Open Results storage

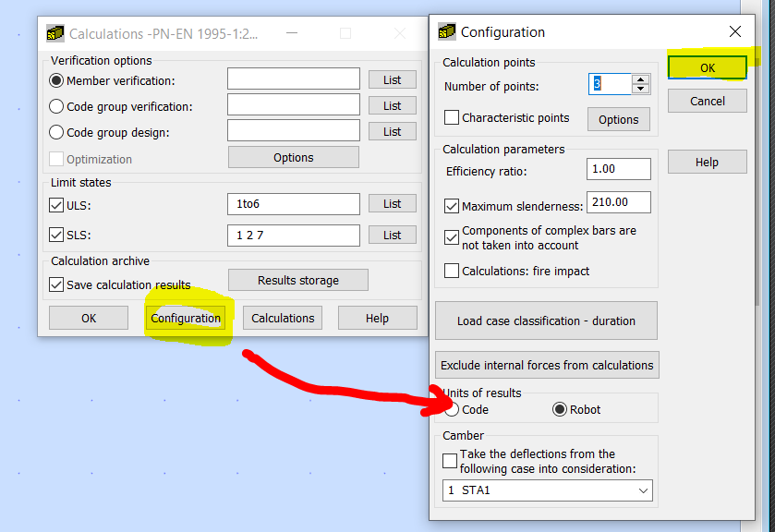pos(298,281)
